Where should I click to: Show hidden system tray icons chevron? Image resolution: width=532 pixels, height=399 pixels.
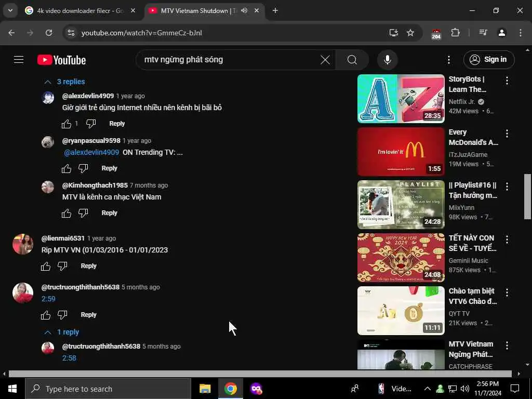pyautogui.click(x=428, y=389)
